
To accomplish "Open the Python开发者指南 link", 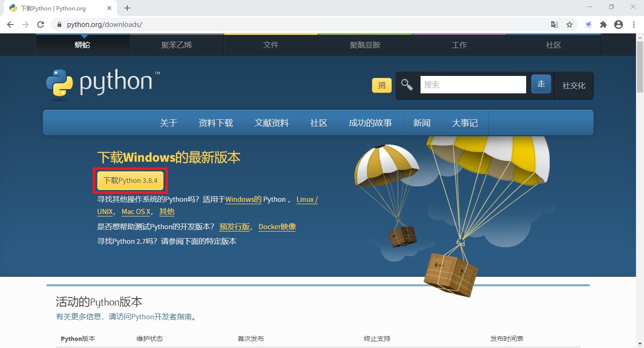I will 162,317.
